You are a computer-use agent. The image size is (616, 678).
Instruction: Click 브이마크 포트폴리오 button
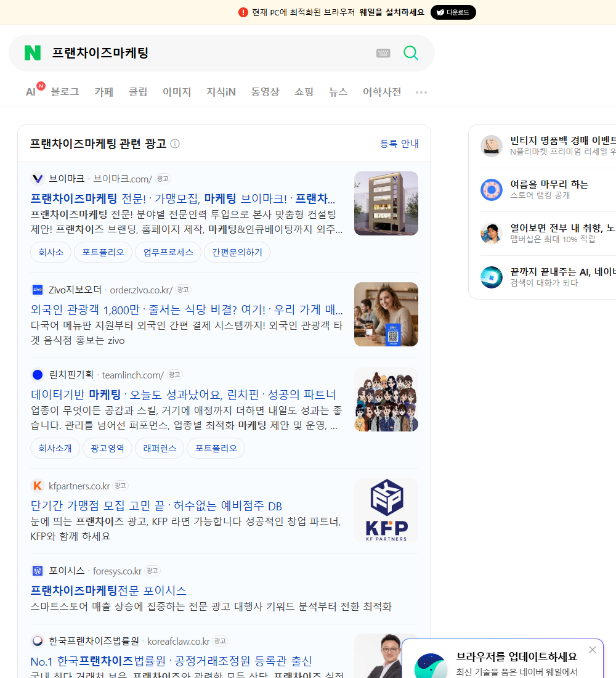103,252
